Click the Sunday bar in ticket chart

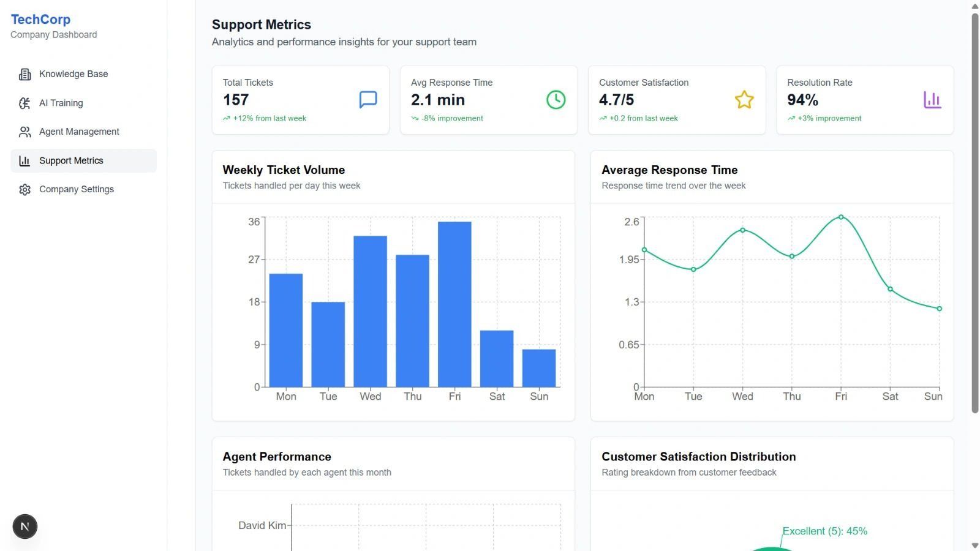tap(539, 368)
